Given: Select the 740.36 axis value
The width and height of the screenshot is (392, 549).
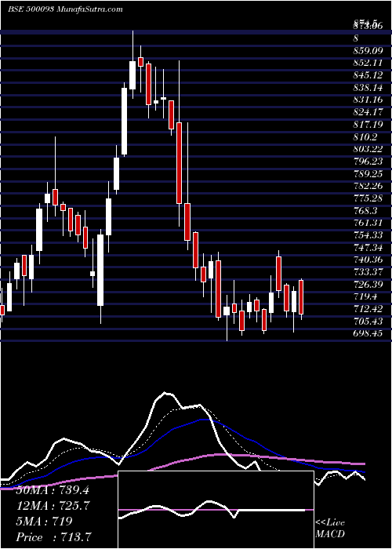Looking at the screenshot, I should click(368, 260).
